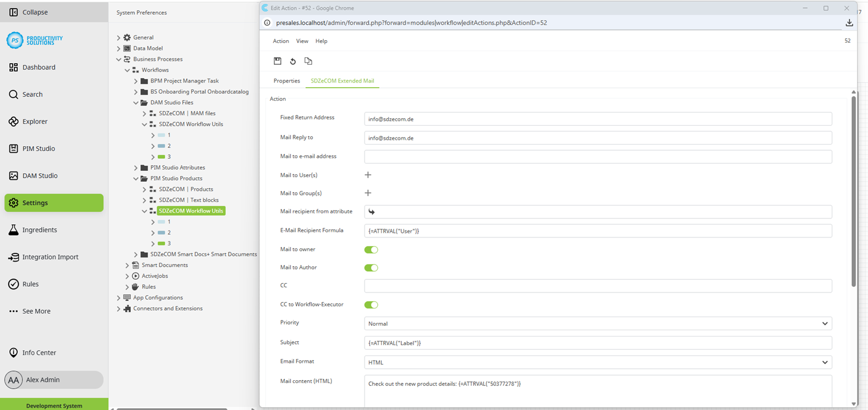Screen dimensions: 868x410
Task: Switch to the Properties tab
Action: [286, 81]
